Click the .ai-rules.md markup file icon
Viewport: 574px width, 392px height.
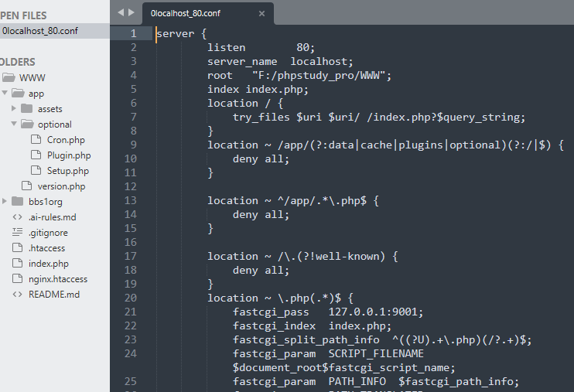[17, 216]
